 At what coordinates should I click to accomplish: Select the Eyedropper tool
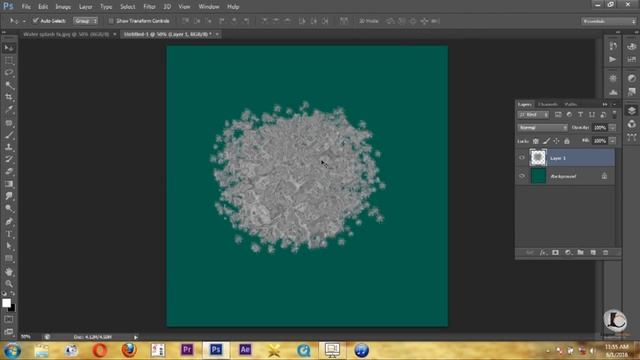click(x=9, y=109)
